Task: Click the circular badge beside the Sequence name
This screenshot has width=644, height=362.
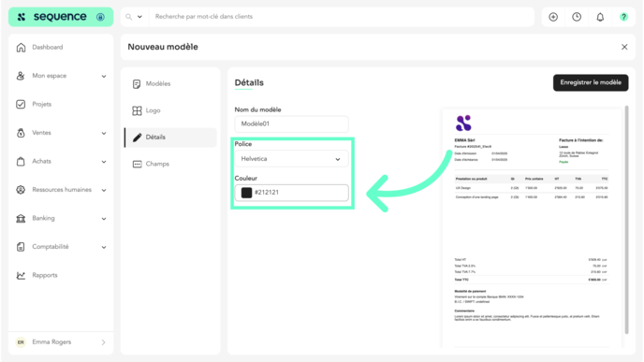Action: point(100,17)
